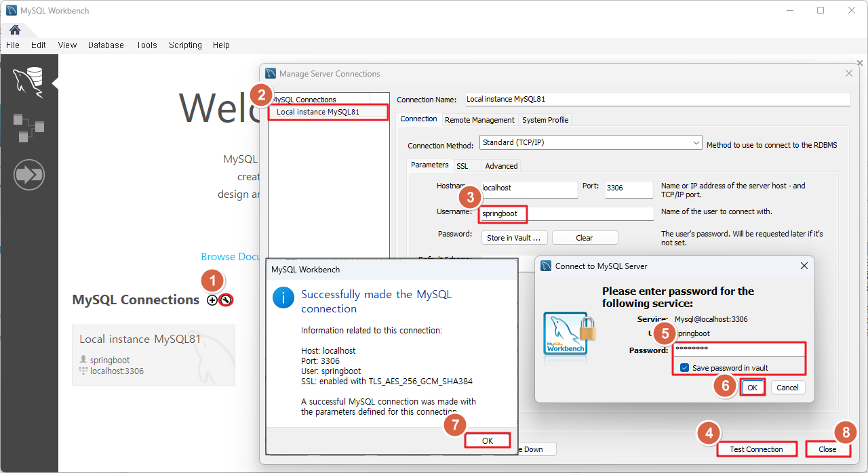Click the Port field showing 3306
The image size is (868, 473).
click(629, 188)
